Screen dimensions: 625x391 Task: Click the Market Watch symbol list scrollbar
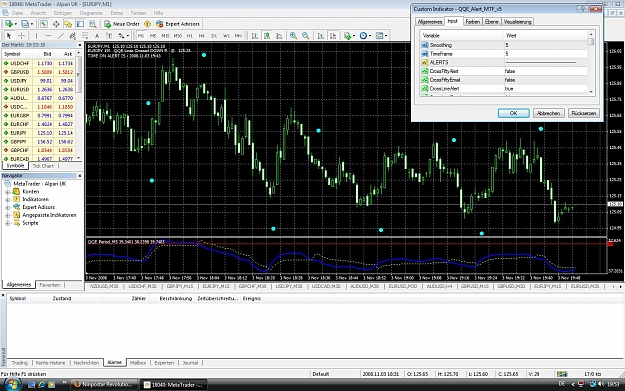click(x=79, y=105)
